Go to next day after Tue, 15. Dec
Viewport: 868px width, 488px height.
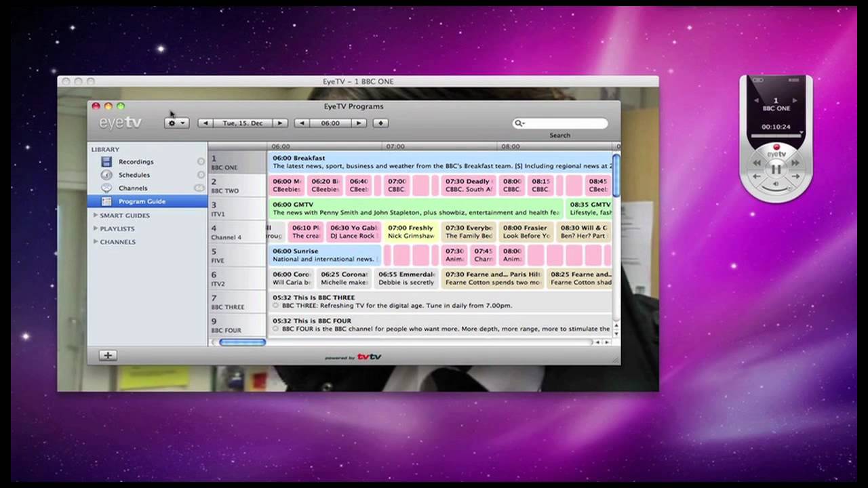tap(281, 123)
